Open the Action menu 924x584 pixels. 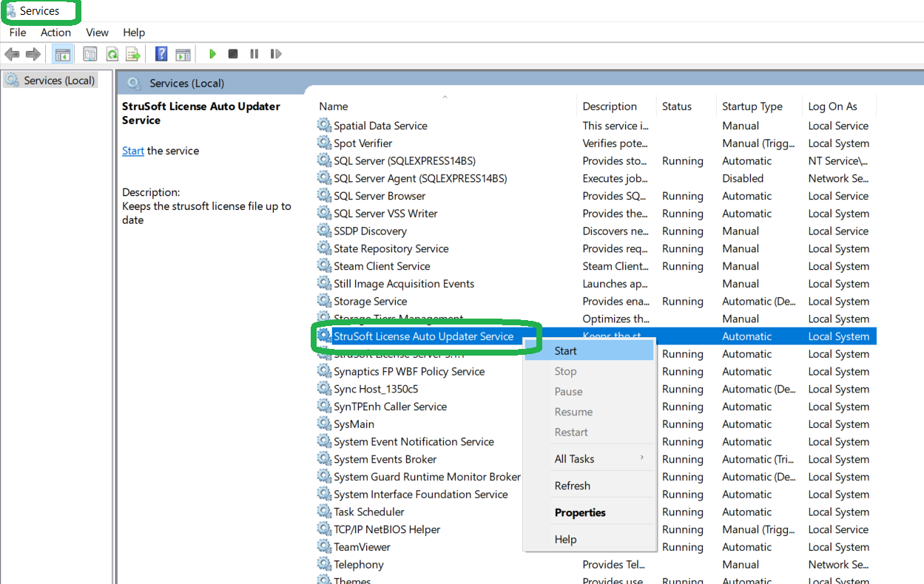point(56,33)
